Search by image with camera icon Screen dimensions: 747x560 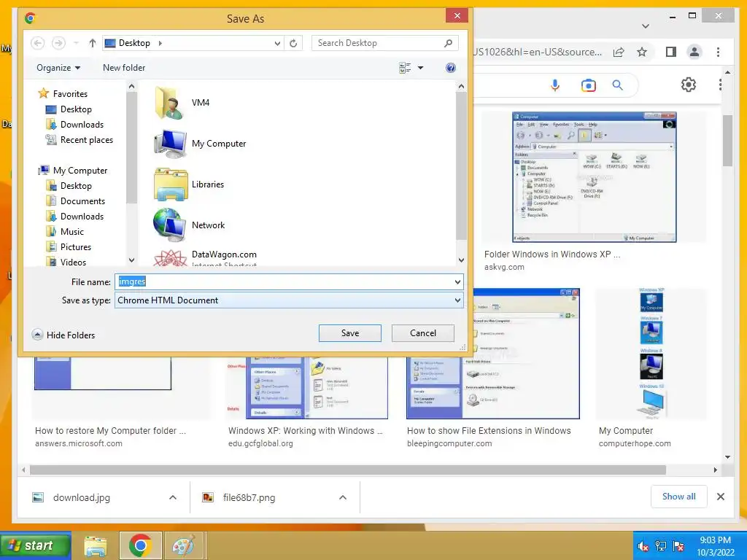pyautogui.click(x=589, y=85)
